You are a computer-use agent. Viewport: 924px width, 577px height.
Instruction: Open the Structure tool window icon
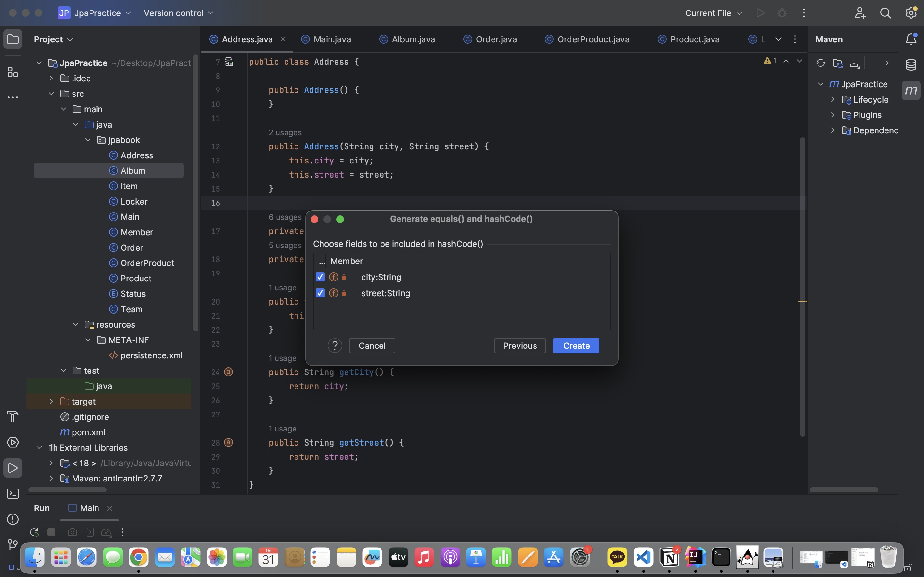click(x=13, y=72)
